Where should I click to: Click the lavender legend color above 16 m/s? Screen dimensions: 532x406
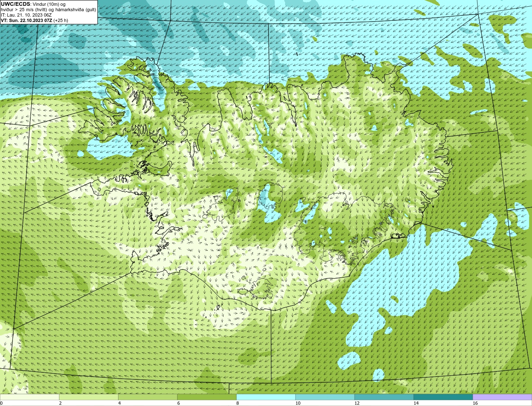coord(502,397)
